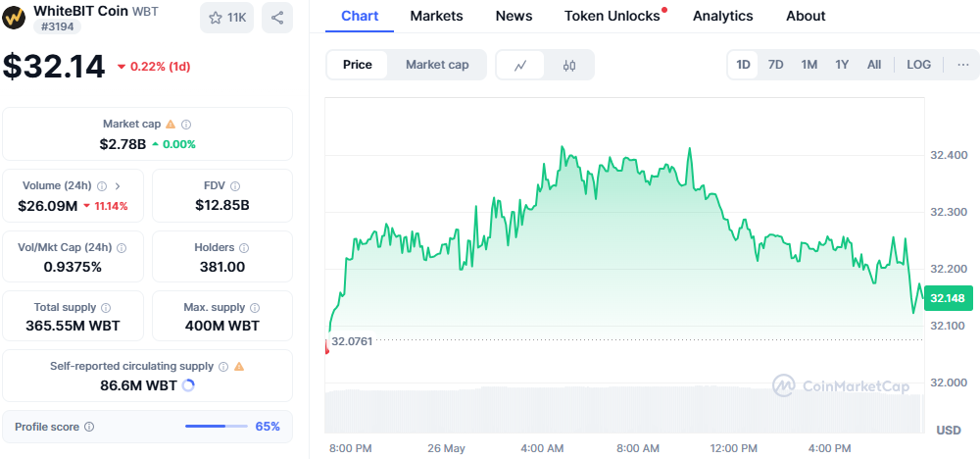Click the 365.55M WBT total supply
The width and height of the screenshot is (980, 459).
(73, 326)
